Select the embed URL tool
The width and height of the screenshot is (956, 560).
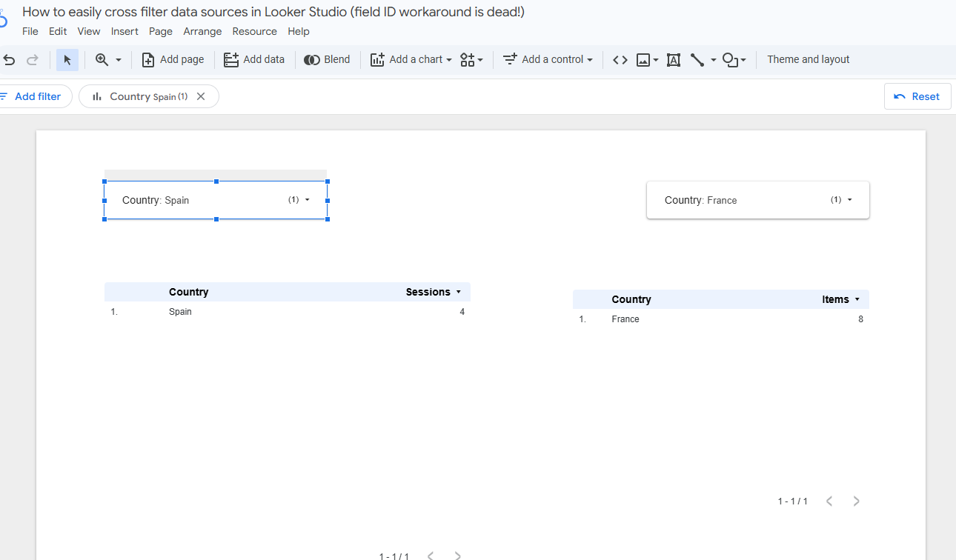[x=620, y=59]
